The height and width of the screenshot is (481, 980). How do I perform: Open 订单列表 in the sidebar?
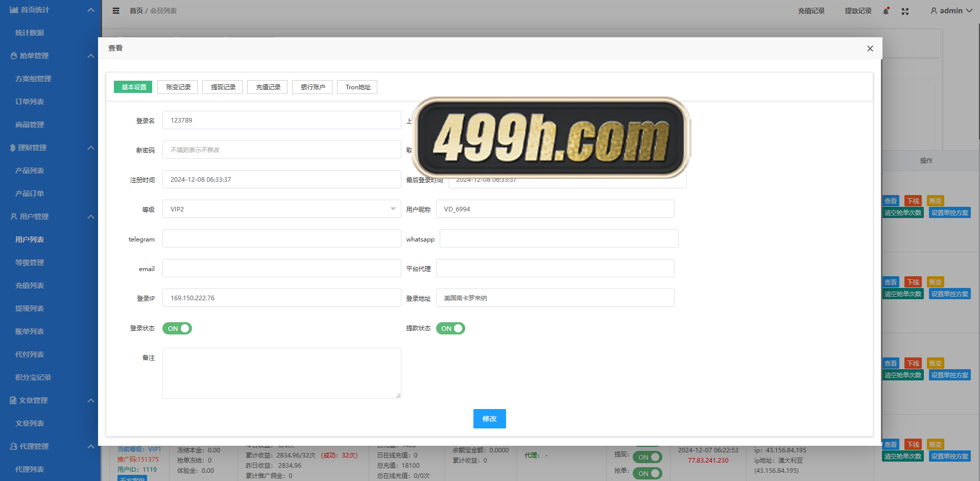click(30, 102)
